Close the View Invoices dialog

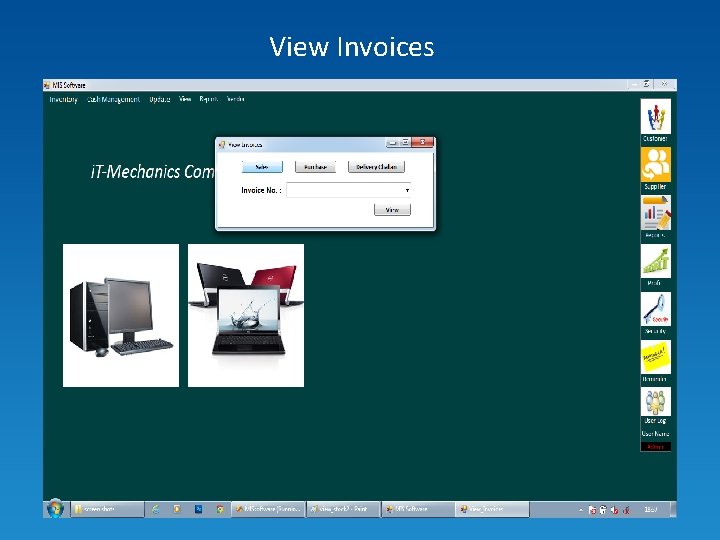click(x=422, y=142)
